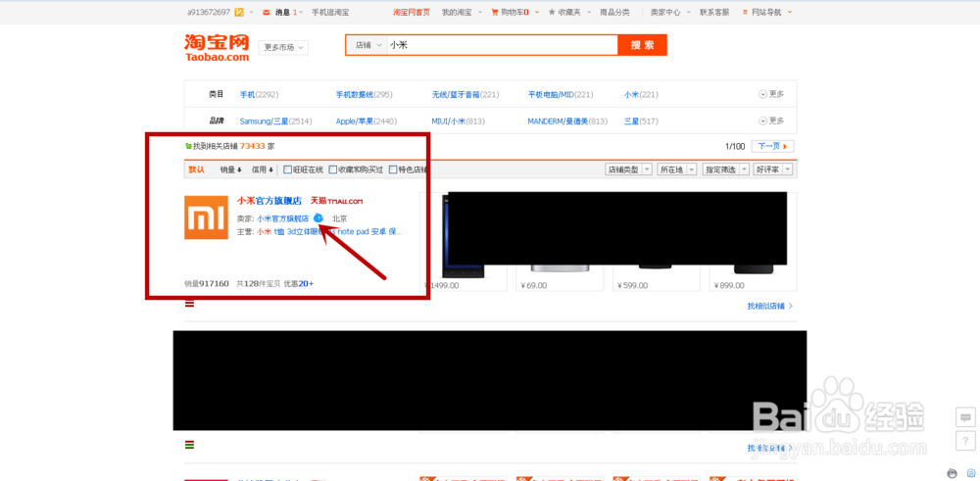Click the Taobao.com logo
The image size is (980, 481).
(x=217, y=47)
